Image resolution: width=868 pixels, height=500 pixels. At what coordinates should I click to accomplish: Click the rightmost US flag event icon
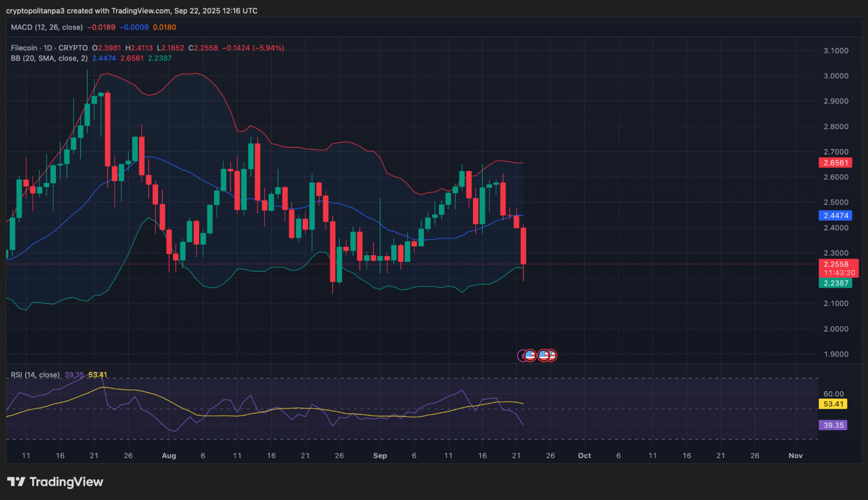pyautogui.click(x=552, y=355)
